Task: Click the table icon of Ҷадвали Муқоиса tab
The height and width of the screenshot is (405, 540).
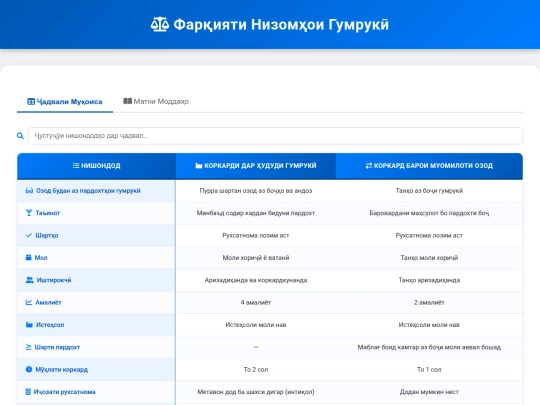Action: (x=31, y=102)
